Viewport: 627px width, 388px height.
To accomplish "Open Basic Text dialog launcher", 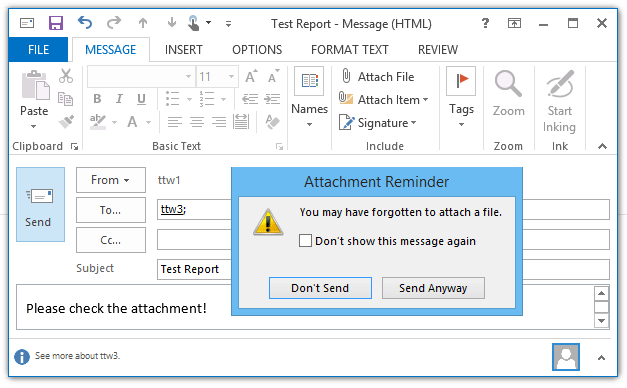I will click(x=279, y=146).
